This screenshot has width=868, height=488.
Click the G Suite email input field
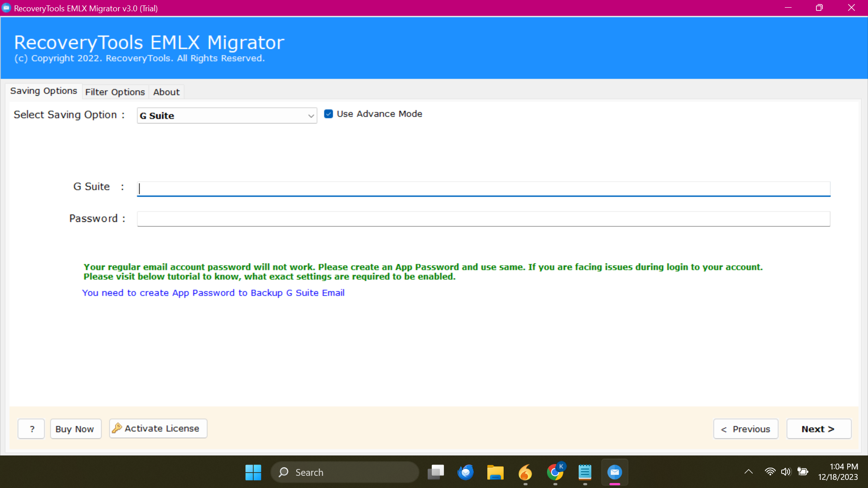(x=484, y=189)
